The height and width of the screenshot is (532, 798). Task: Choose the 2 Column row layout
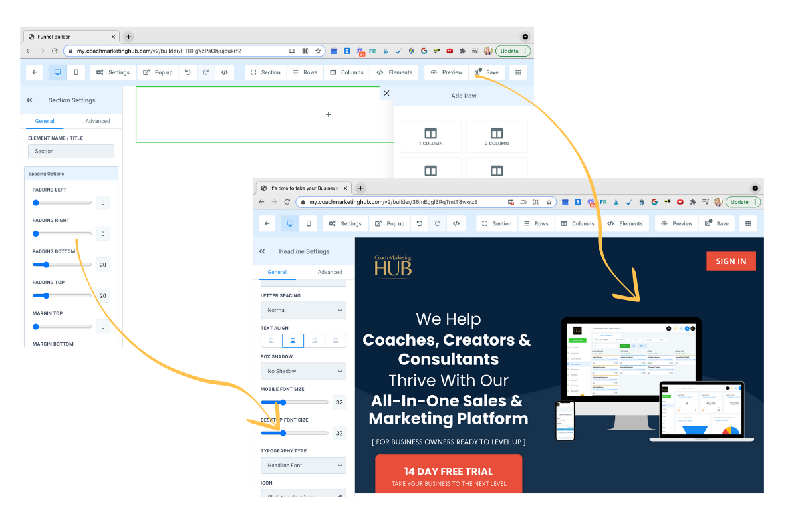[x=497, y=136]
